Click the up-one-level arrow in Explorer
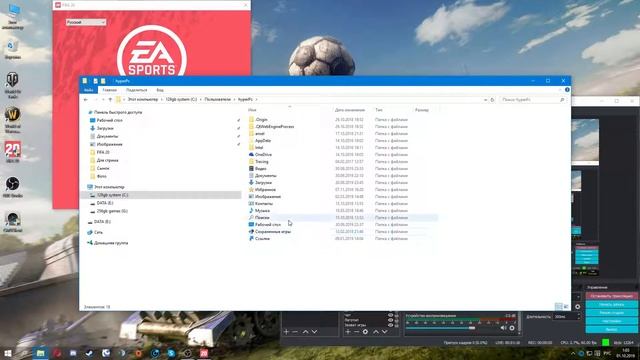 point(110,100)
